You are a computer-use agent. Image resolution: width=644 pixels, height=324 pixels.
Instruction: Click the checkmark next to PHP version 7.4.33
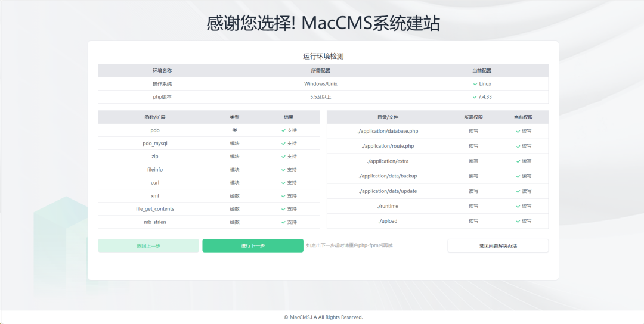pos(475,97)
